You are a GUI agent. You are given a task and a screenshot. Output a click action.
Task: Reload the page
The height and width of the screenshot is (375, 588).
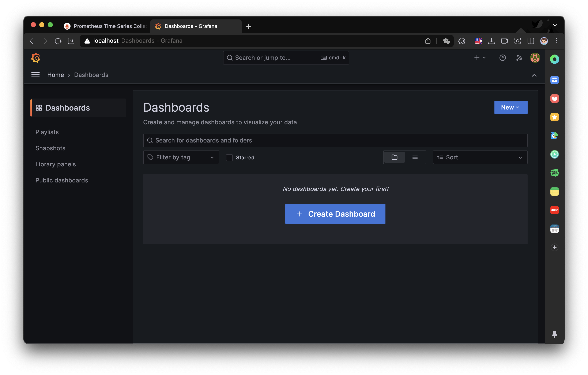pyautogui.click(x=58, y=41)
